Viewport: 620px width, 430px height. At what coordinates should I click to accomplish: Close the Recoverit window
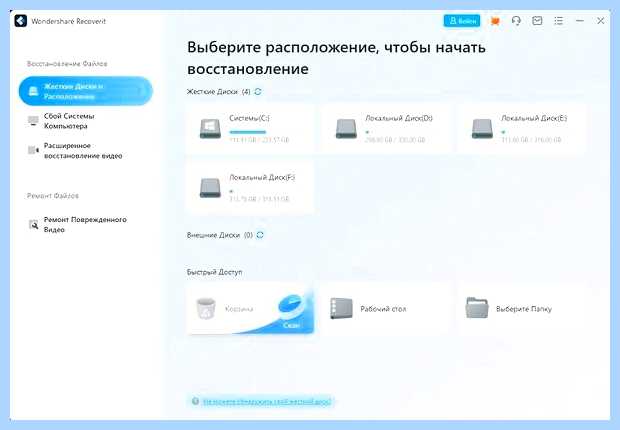pos(601,21)
